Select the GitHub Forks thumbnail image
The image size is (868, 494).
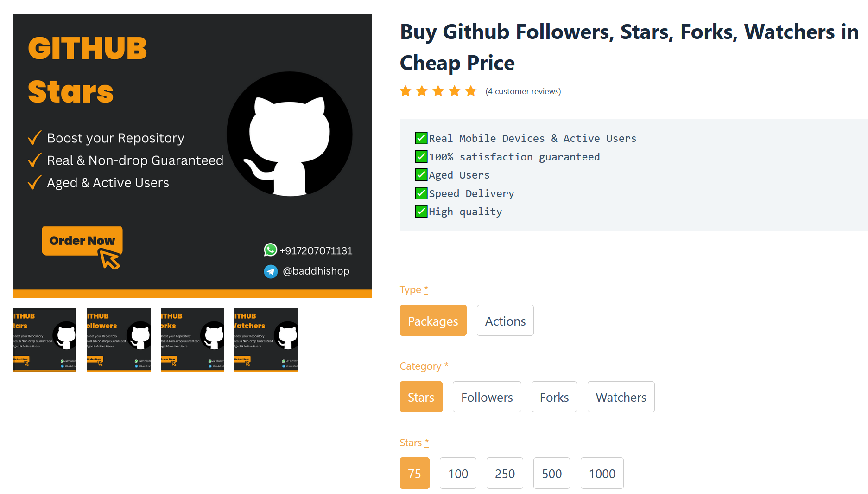(x=192, y=340)
